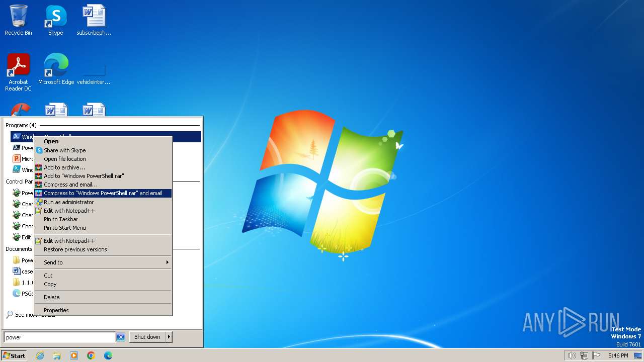Expand the Shut down options arrow
The height and width of the screenshot is (362, 644).
[169, 337]
